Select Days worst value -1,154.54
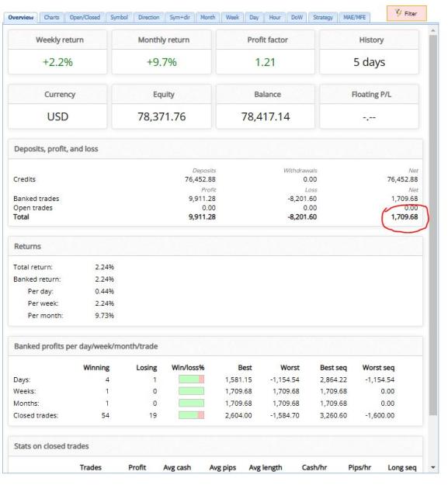The width and height of the screenshot is (448, 485). [x=285, y=379]
